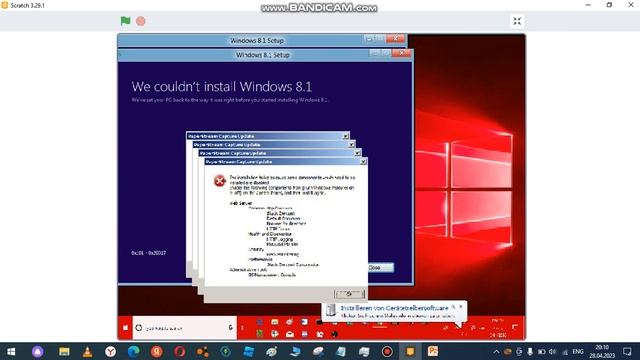Confirm the frontmost PaperStream error dialog button

pyautogui.click(x=349, y=294)
